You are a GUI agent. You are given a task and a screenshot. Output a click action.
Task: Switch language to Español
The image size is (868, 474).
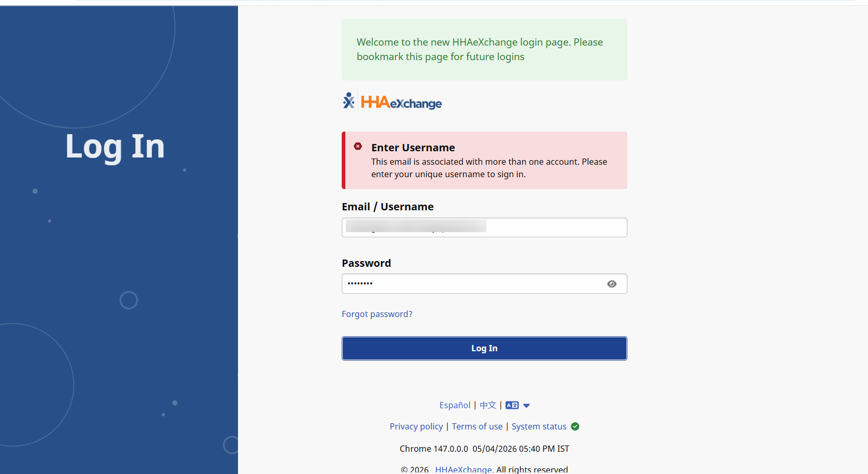[x=455, y=405]
